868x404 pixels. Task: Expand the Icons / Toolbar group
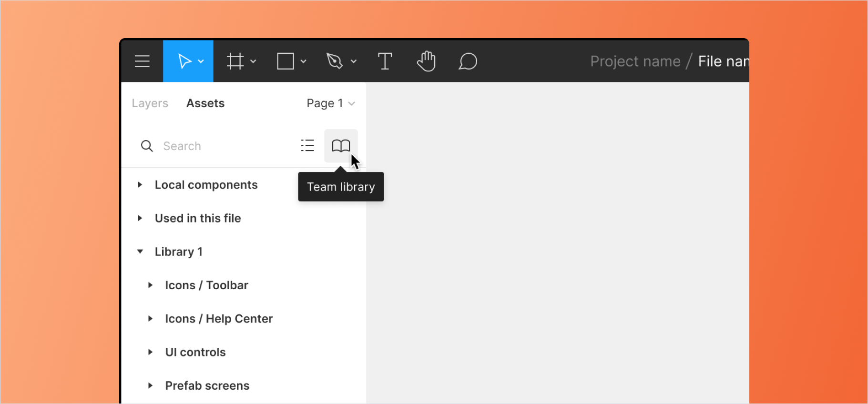(x=150, y=285)
